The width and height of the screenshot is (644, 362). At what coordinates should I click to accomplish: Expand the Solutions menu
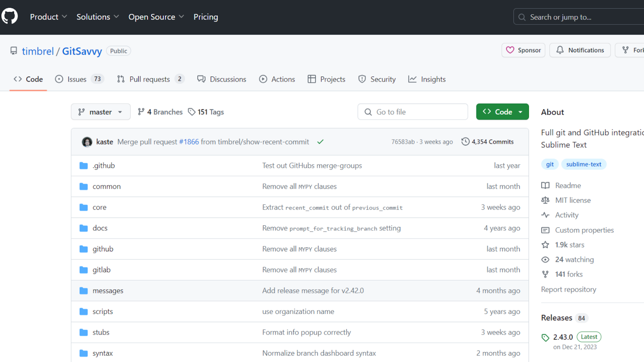[x=97, y=17]
